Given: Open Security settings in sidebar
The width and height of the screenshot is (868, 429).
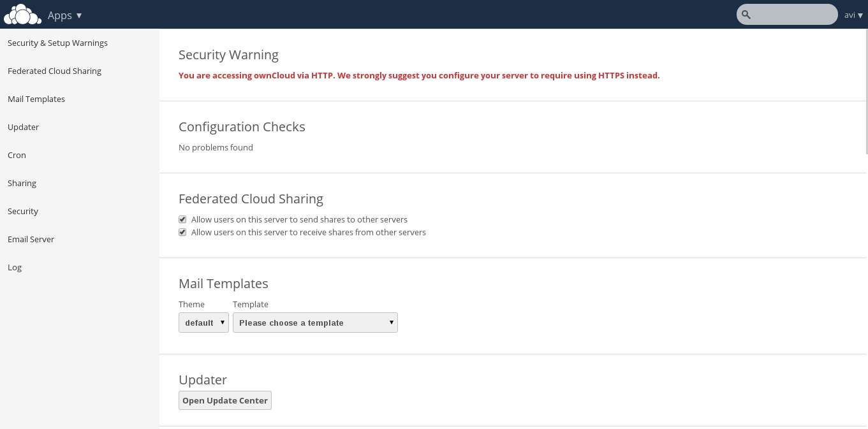Looking at the screenshot, I should pos(23,211).
